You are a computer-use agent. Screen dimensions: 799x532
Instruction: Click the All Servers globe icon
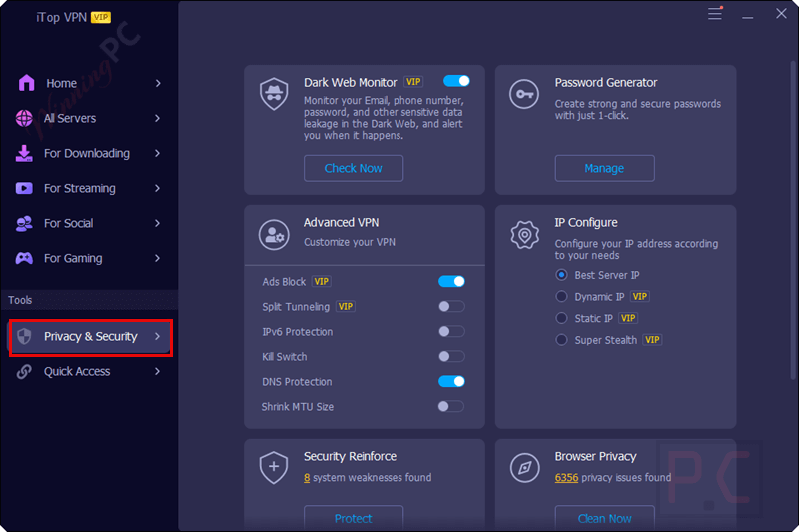pyautogui.click(x=24, y=118)
